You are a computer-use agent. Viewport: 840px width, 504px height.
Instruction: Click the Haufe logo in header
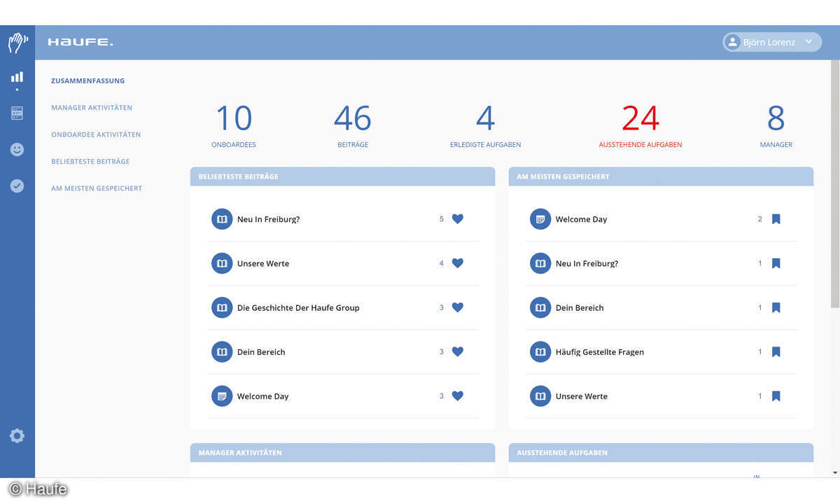(x=80, y=43)
